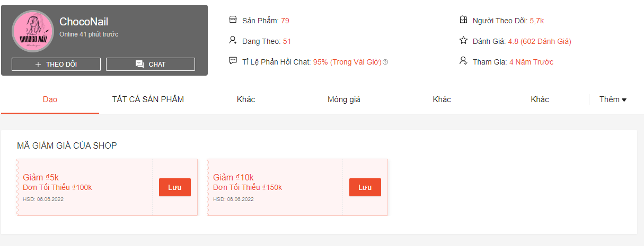Click the followers icon beside Người Theo Dõi
This screenshot has height=246, width=644.
coord(463,20)
